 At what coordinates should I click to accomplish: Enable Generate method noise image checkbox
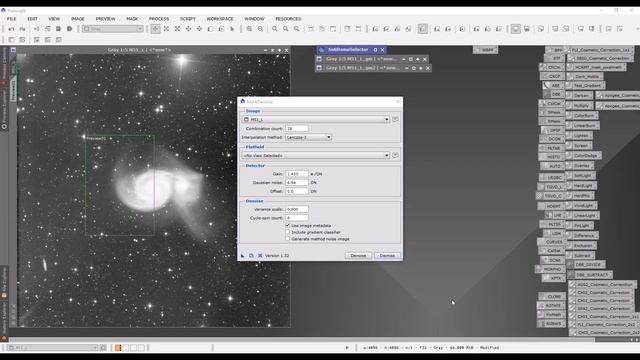[288, 239]
